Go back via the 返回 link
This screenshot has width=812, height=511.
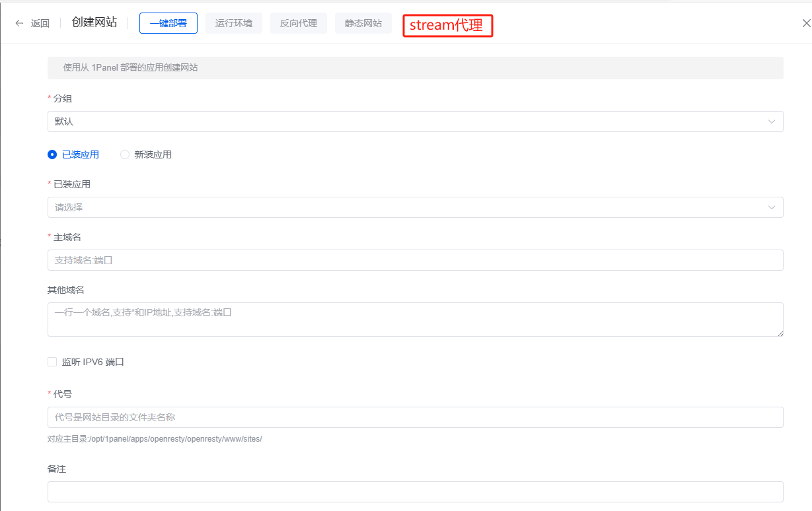[40, 23]
